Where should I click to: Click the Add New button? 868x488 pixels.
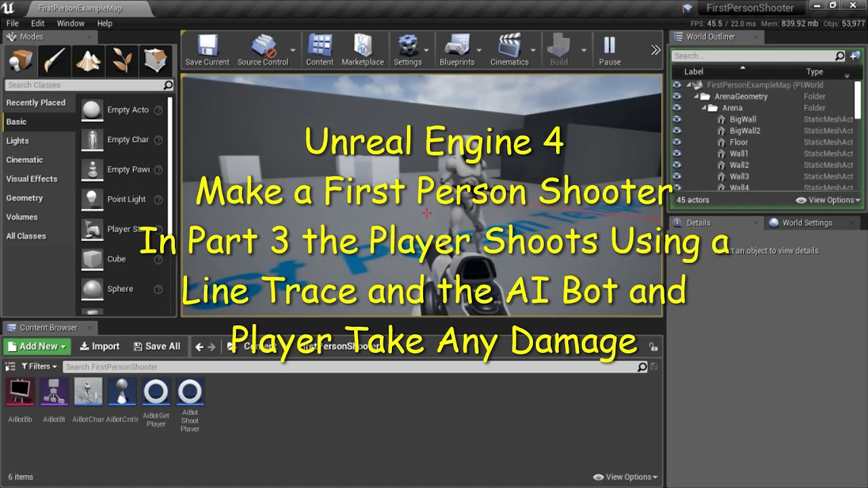37,346
